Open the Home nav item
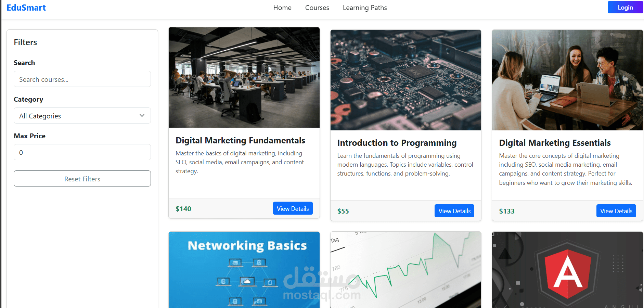 [282, 8]
